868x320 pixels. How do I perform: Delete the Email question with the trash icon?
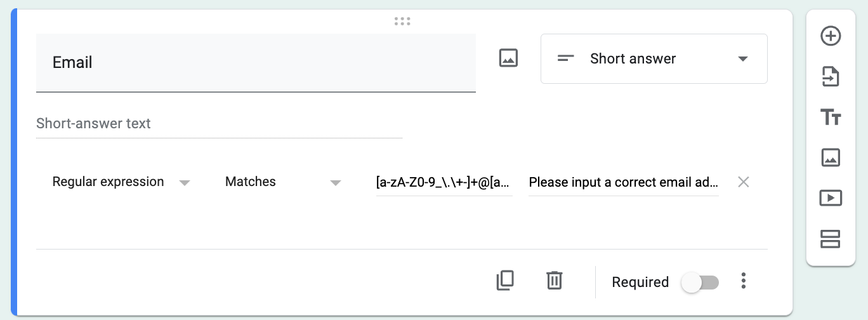[x=554, y=281]
